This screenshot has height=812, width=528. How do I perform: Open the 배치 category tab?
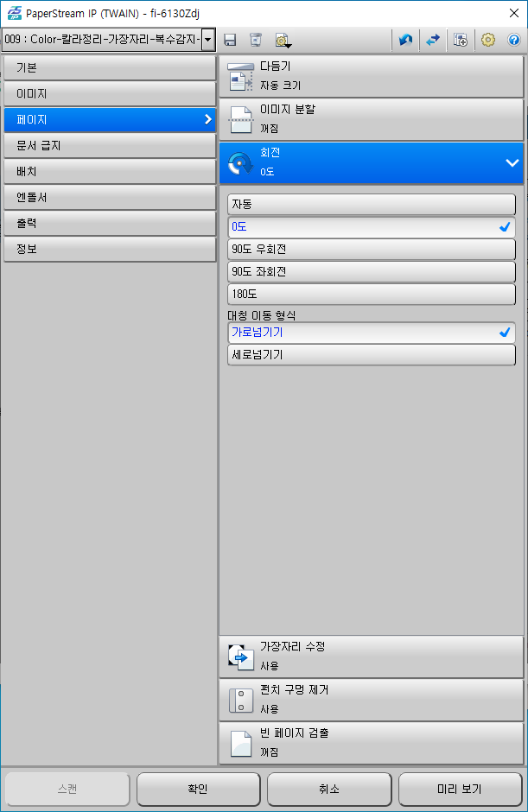tap(110, 171)
